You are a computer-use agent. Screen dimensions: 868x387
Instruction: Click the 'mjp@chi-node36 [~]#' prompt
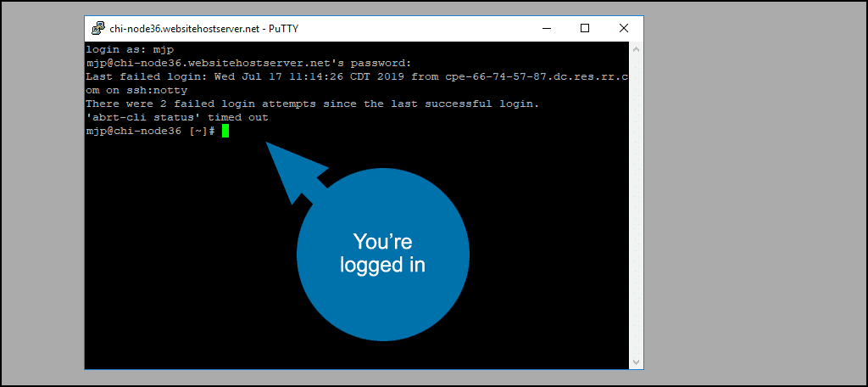click(x=151, y=132)
